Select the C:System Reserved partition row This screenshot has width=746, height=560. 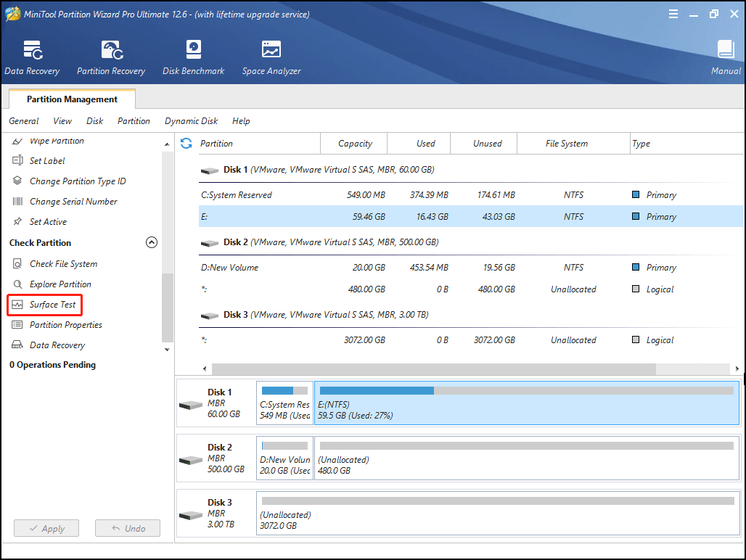(470, 195)
